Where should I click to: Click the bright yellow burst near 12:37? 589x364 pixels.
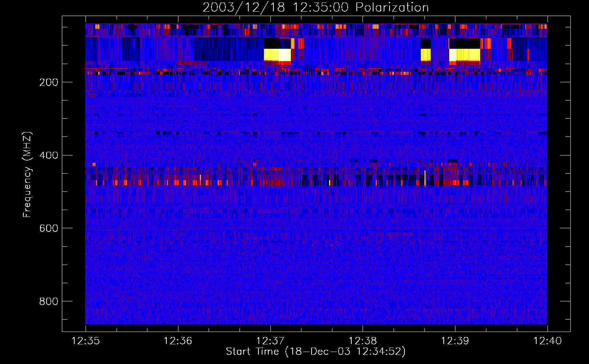[277, 55]
